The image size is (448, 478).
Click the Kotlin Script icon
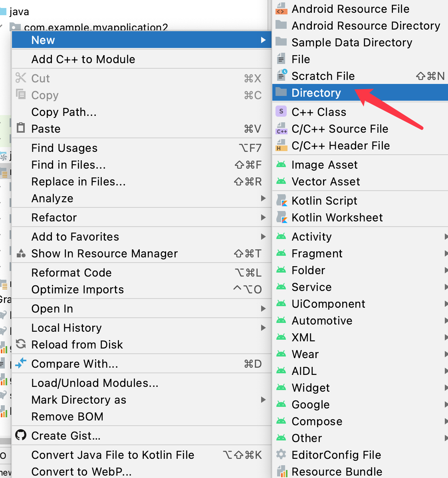coord(282,201)
